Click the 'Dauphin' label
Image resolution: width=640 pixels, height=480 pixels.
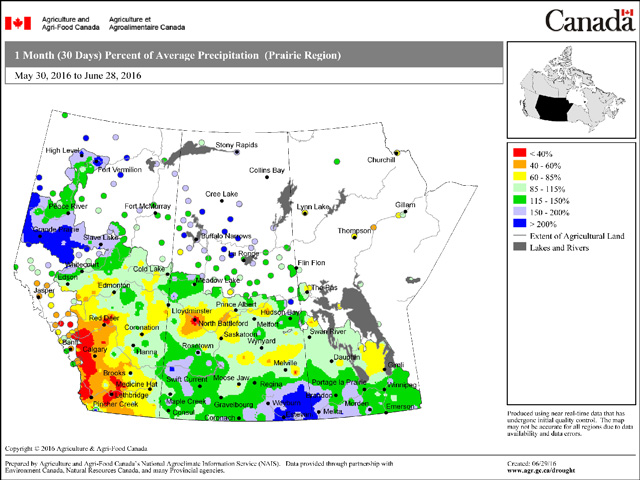point(347,357)
